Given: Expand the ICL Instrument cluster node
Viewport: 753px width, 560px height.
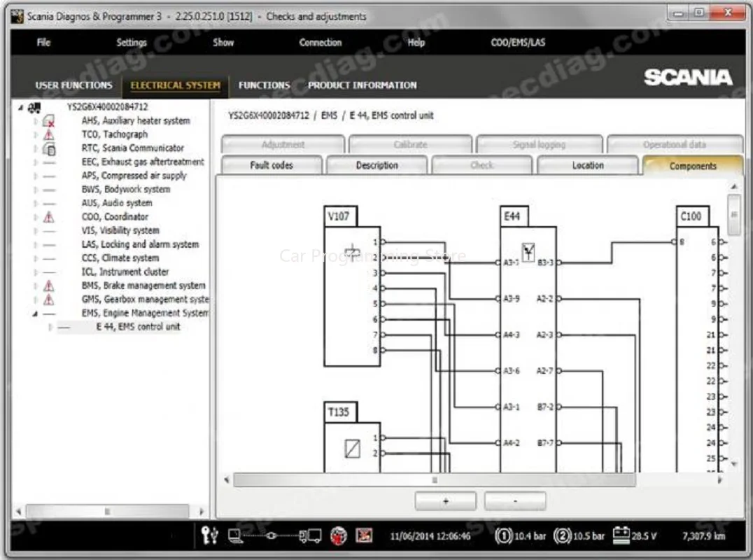Looking at the screenshot, I should (36, 272).
